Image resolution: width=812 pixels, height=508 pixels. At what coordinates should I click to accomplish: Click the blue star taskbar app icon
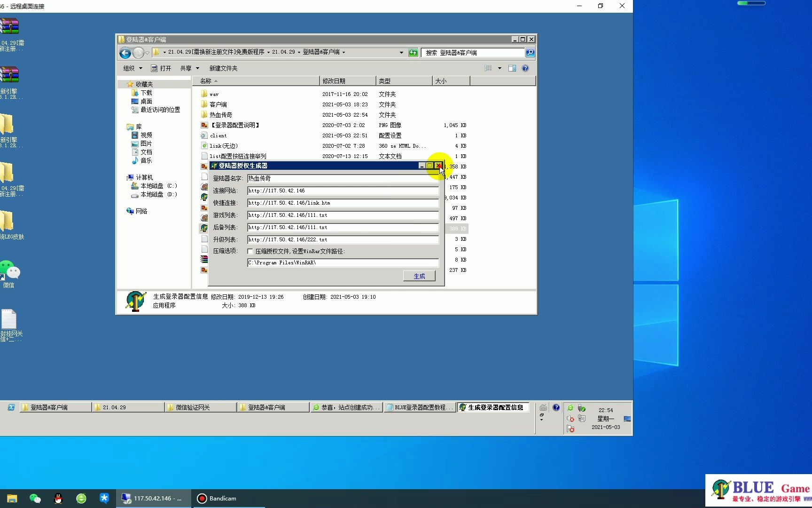pos(104,499)
